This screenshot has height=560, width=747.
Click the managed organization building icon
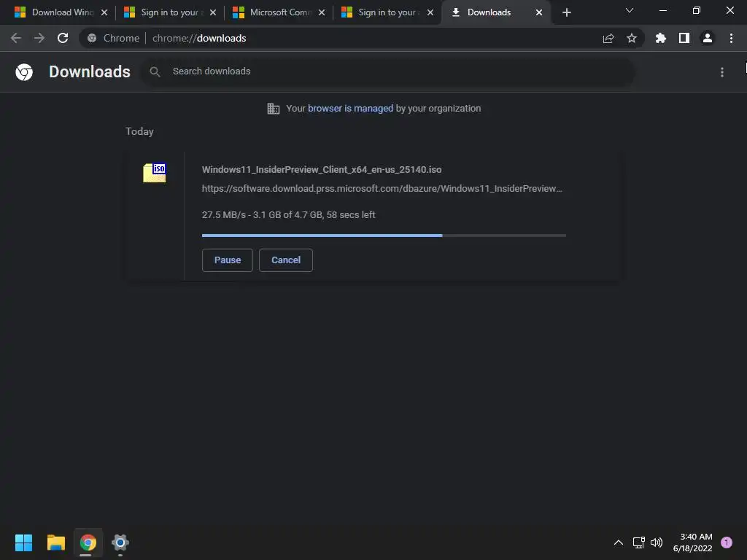pyautogui.click(x=274, y=109)
